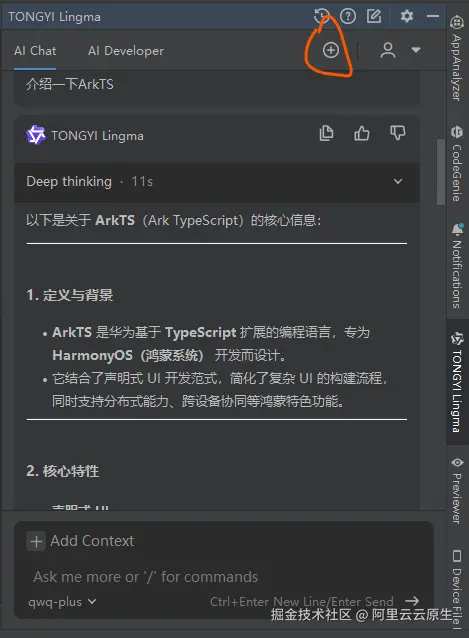
Task: Give thumbs up to the response
Action: (x=362, y=133)
